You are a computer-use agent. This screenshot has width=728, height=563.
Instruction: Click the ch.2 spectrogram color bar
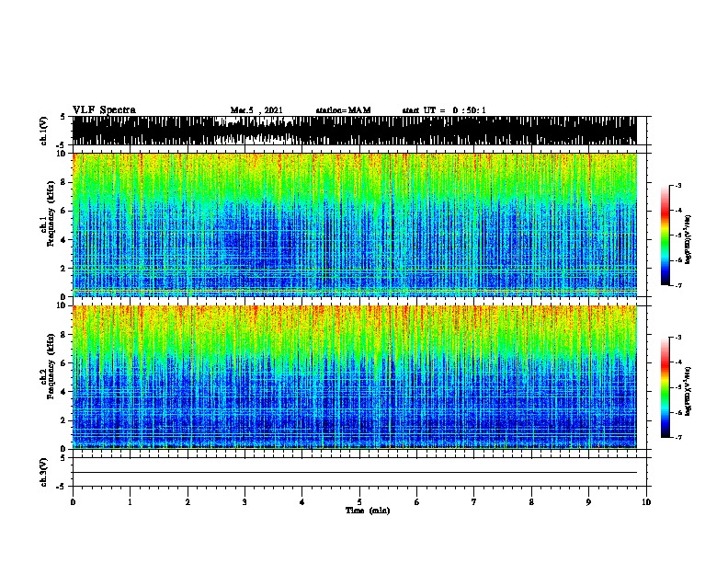(665, 387)
